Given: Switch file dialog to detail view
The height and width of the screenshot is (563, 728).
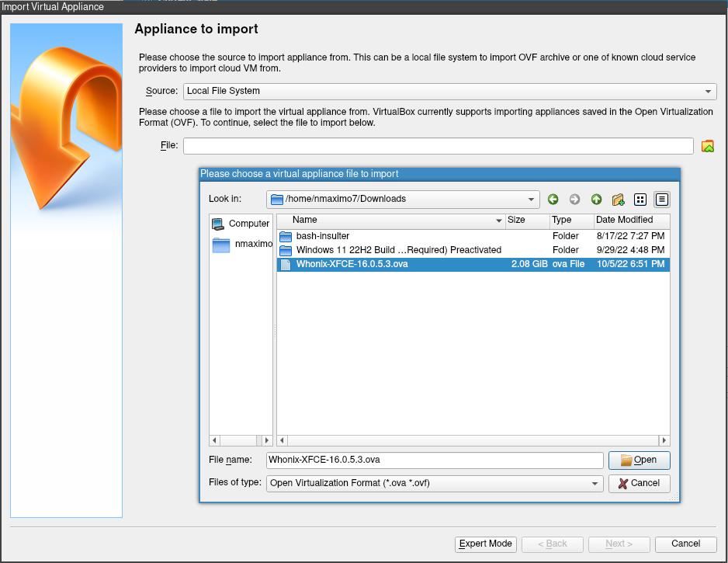Looking at the screenshot, I should (x=661, y=200).
